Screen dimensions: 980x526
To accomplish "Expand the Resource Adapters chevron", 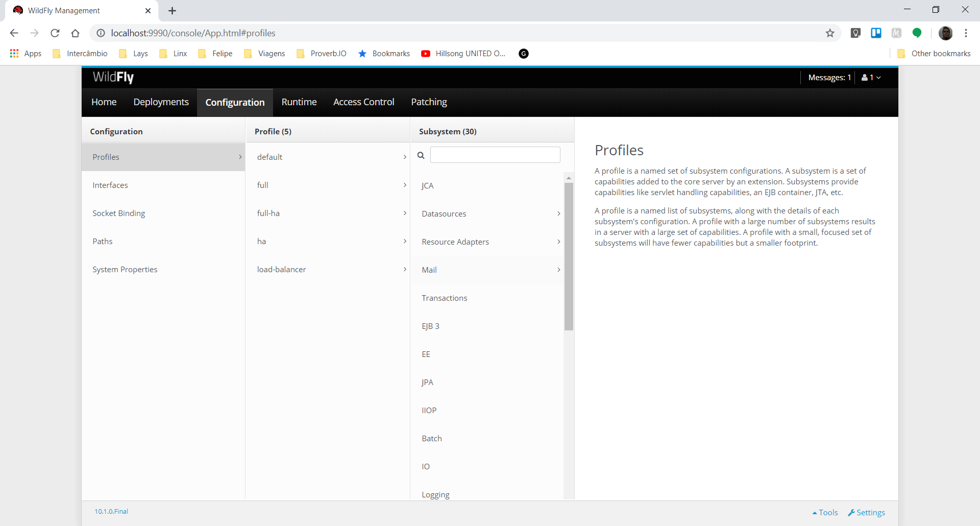I will coord(559,242).
